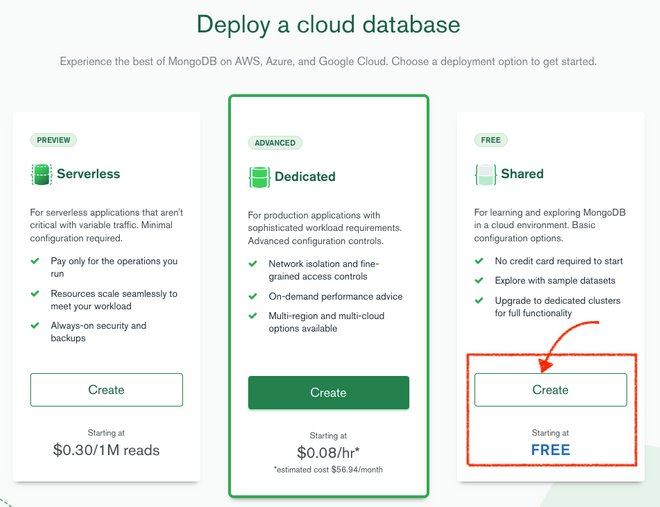The image size is (660, 507).
Task: Create a Serverless database
Action: coord(106,390)
